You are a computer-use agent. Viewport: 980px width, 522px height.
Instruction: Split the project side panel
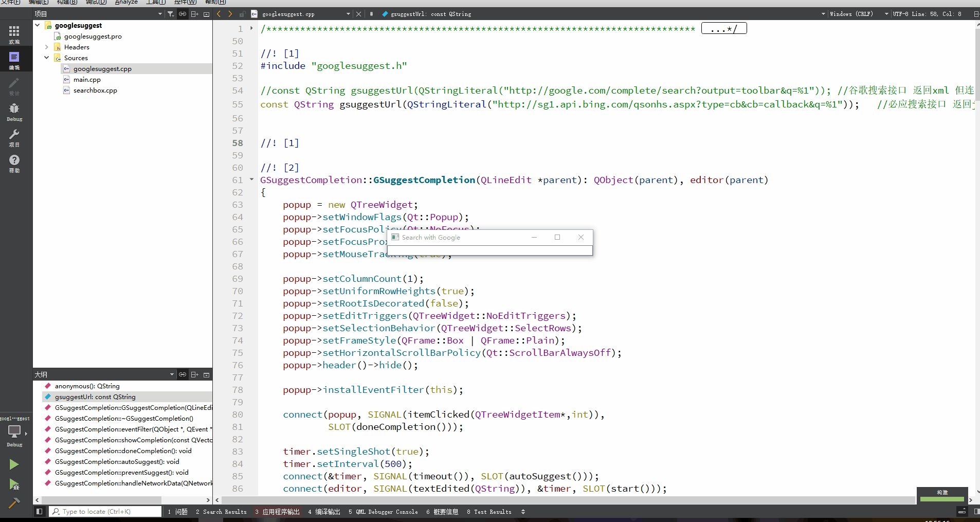coord(194,14)
